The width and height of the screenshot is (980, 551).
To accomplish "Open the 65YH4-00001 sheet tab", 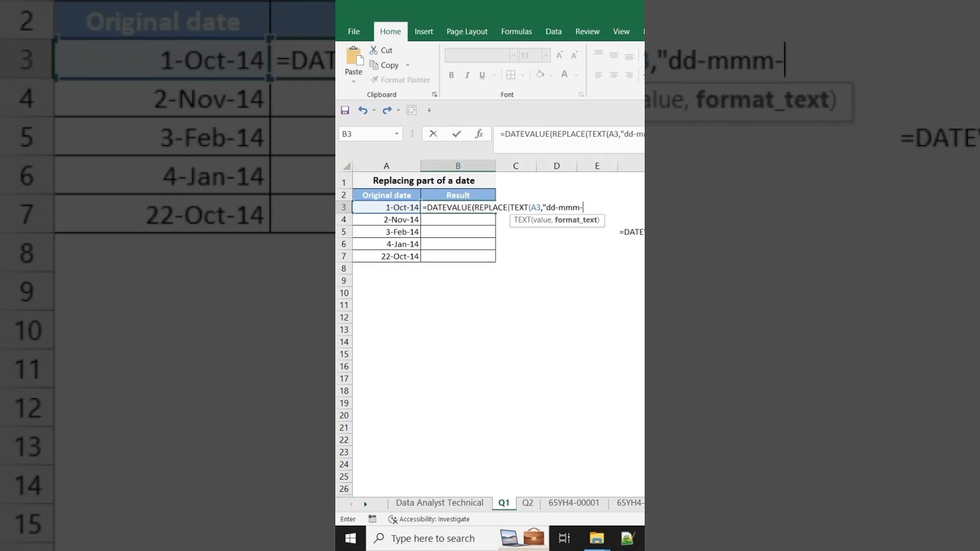I will [573, 503].
